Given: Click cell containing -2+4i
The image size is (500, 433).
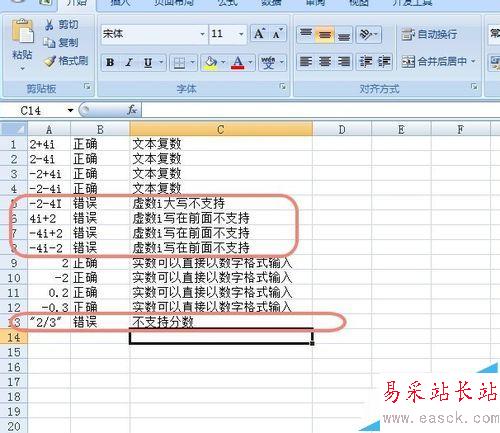Looking at the screenshot, I should click(x=49, y=174).
